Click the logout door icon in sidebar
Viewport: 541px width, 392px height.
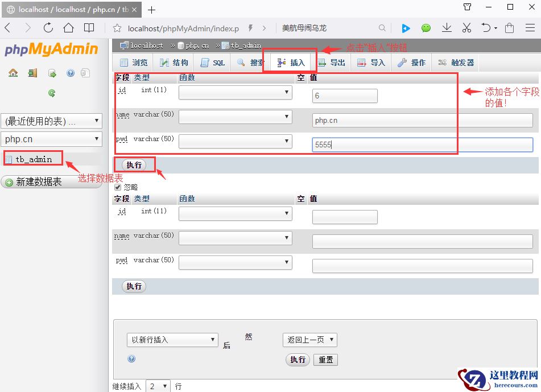(32, 73)
